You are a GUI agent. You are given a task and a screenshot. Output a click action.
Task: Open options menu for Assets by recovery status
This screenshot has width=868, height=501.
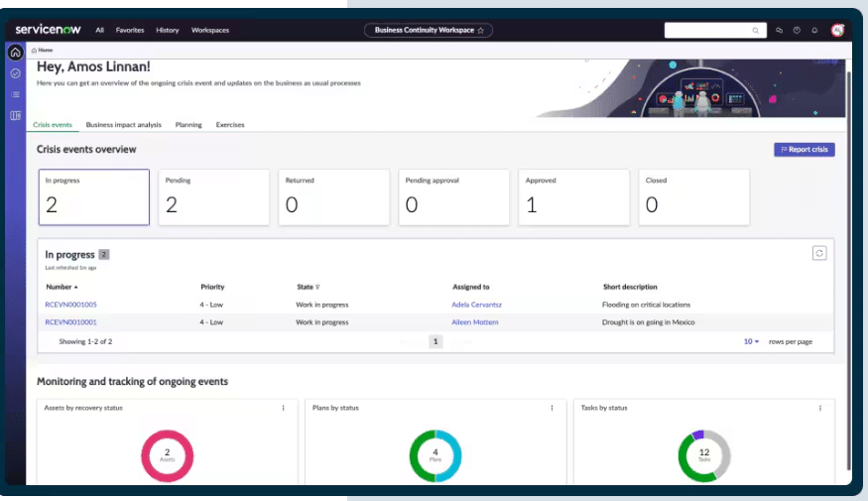[283, 408]
